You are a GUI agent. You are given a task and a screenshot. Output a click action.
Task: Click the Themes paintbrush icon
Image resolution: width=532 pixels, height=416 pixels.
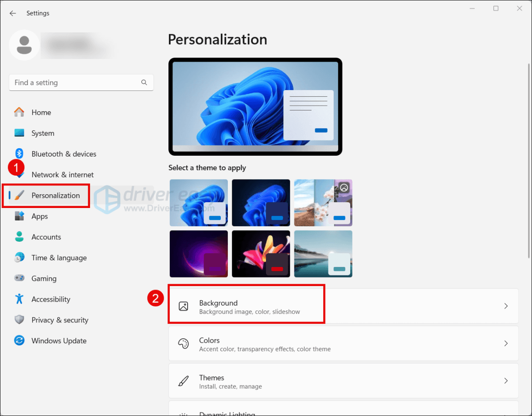coord(184,380)
